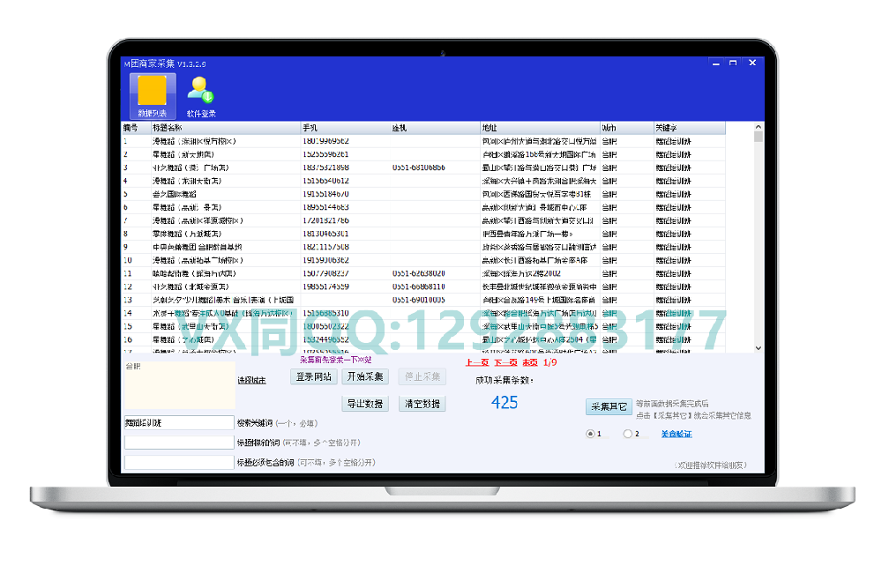Click the vertical scrollbar thumb of the table
The height and width of the screenshot is (588, 882).
pos(759,137)
